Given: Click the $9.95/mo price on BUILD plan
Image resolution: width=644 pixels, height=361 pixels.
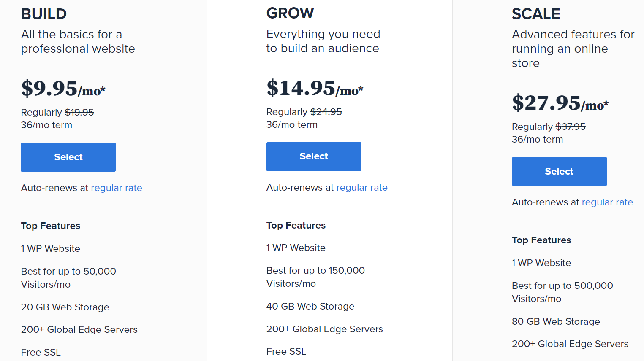Looking at the screenshot, I should pos(63,89).
